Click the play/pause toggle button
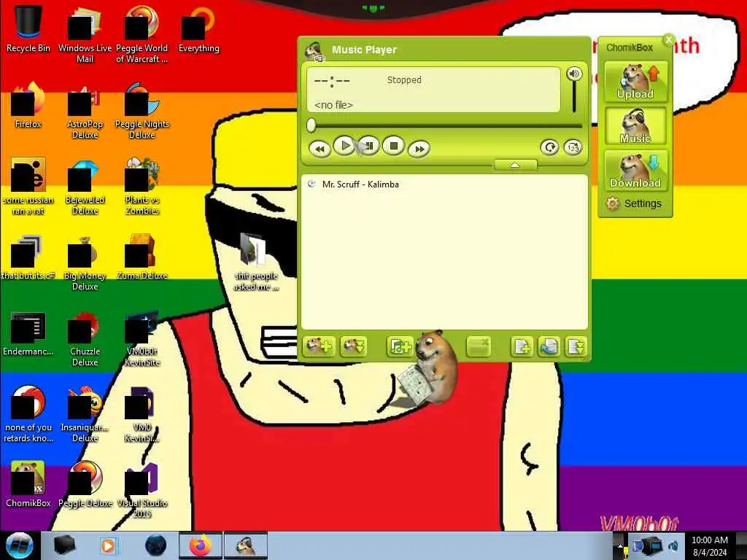747x560 pixels. tap(368, 146)
